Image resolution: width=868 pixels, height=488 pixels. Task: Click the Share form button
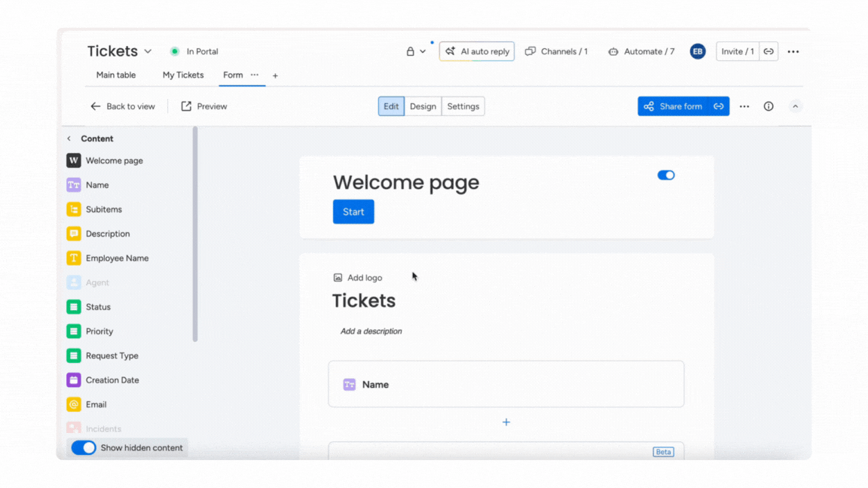674,106
